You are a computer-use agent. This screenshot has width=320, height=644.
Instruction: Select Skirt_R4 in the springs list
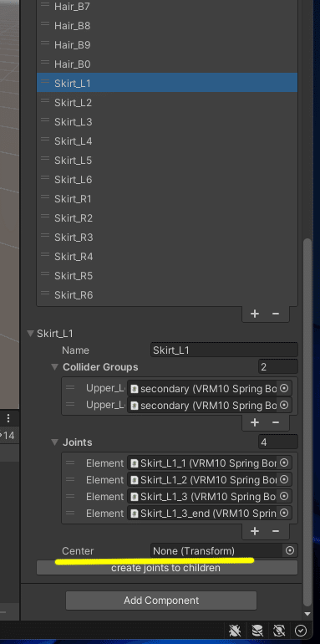pos(166,257)
